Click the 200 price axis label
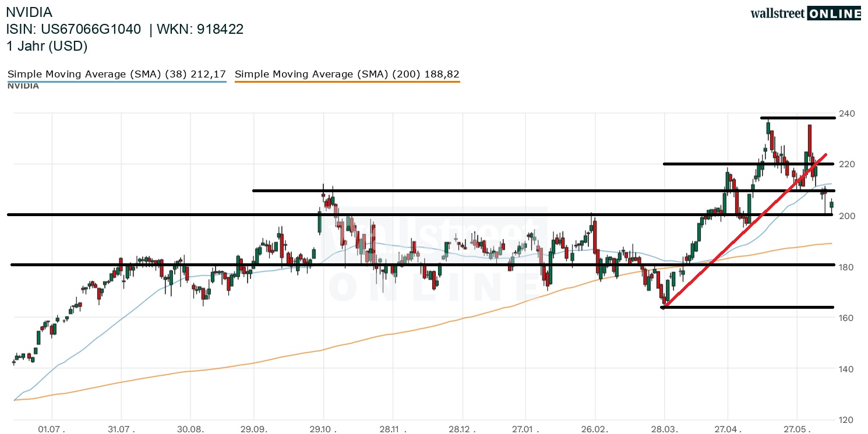Screen dimensions: 868x434 (846, 216)
